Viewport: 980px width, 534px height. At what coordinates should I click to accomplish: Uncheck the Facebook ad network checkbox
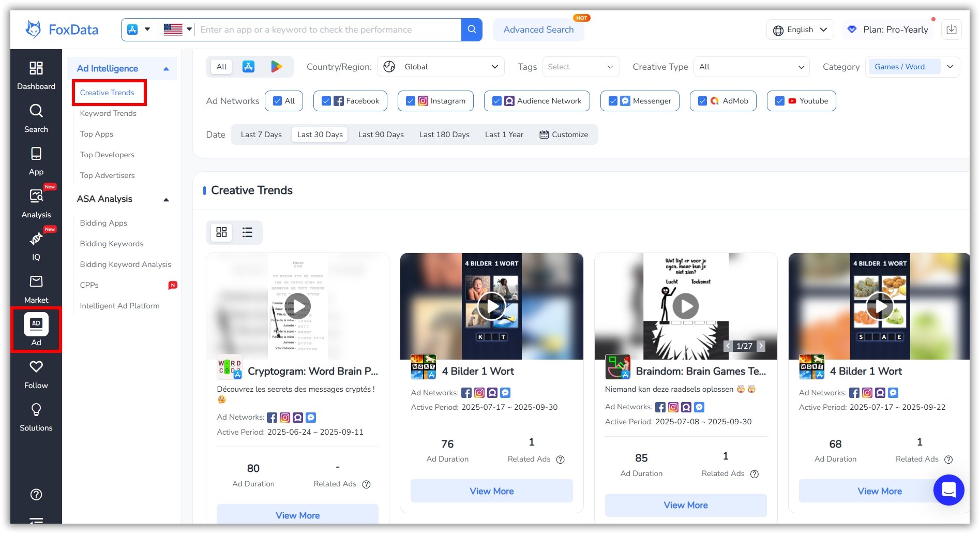click(x=326, y=101)
